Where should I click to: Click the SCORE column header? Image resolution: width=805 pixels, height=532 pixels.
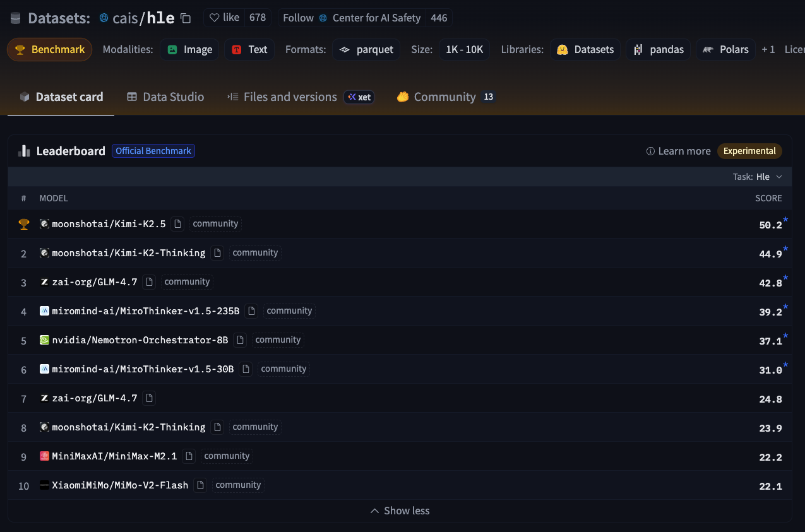pos(768,198)
